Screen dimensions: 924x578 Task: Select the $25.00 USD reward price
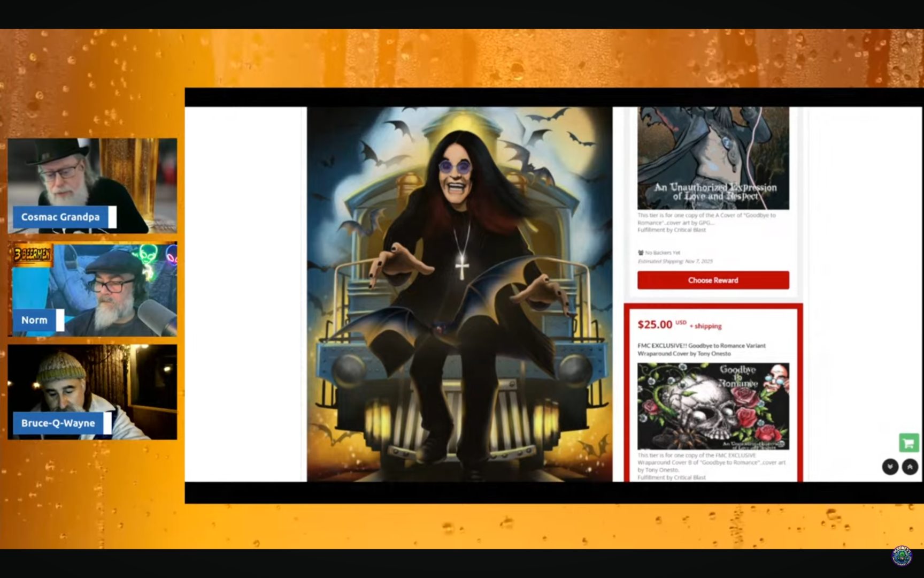[655, 325]
